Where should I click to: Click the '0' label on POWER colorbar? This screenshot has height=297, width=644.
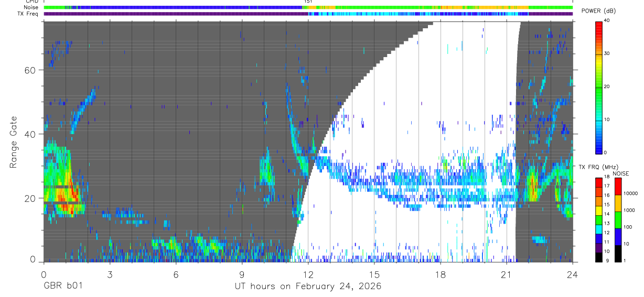tap(606, 152)
